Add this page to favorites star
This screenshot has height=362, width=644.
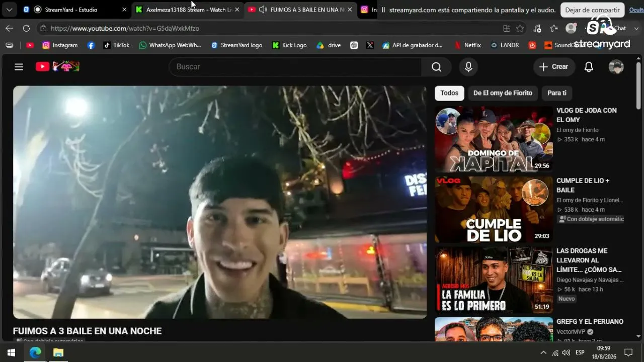click(520, 29)
